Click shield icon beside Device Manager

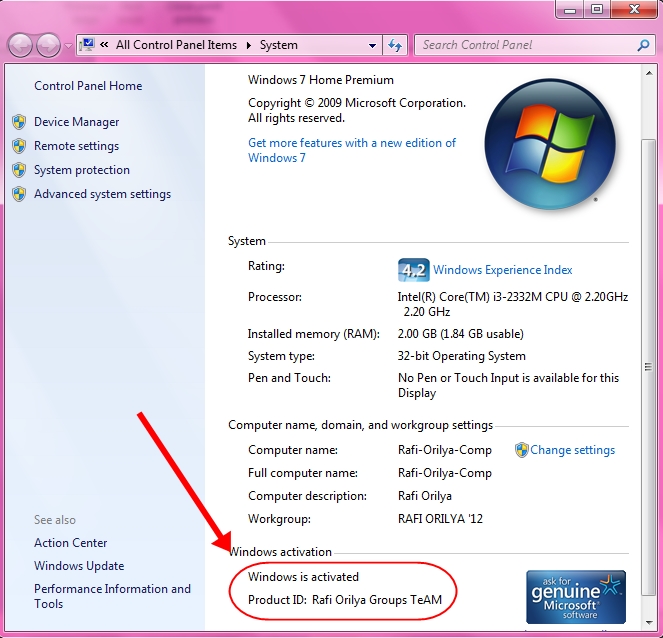point(19,122)
